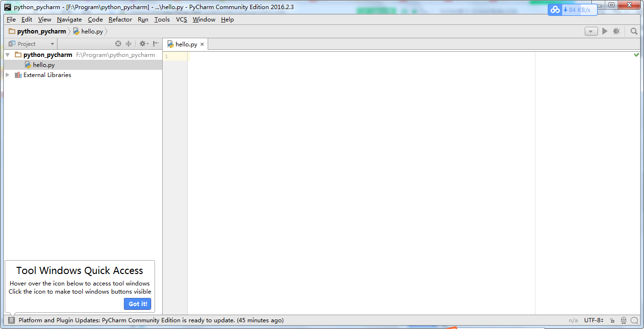Run the program with the play icon
The width and height of the screenshot is (644, 329).
[605, 31]
